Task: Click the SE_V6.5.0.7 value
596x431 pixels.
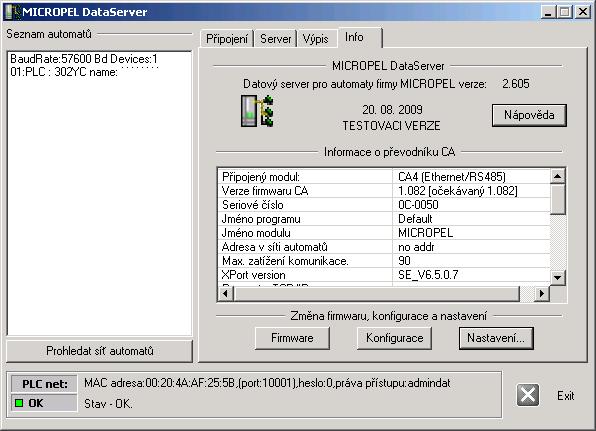Action: 428,275
